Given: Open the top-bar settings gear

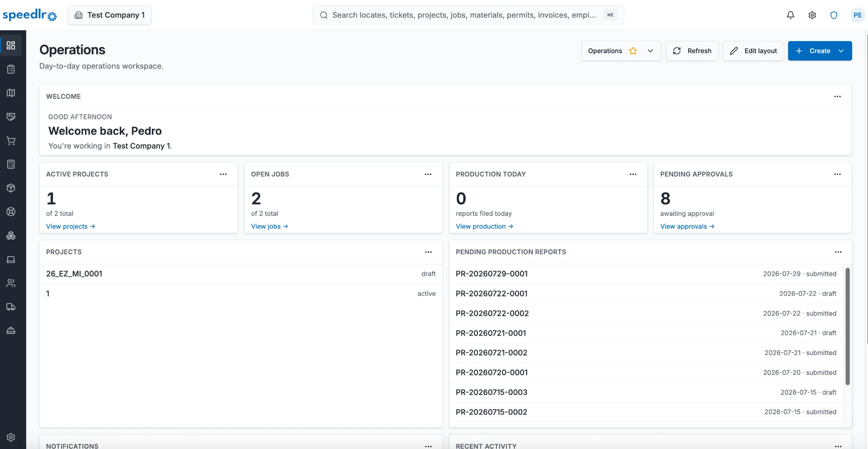Looking at the screenshot, I should 812,15.
